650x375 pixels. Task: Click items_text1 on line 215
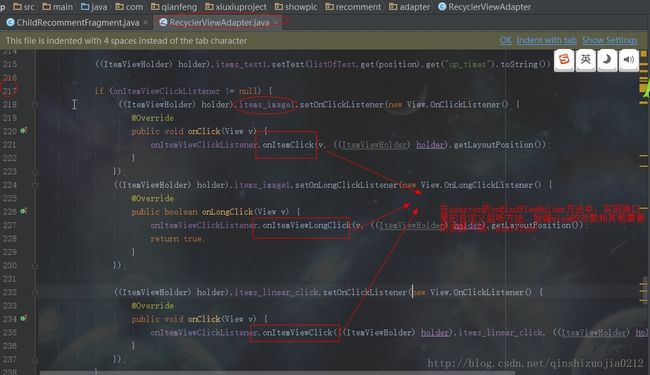[241, 64]
